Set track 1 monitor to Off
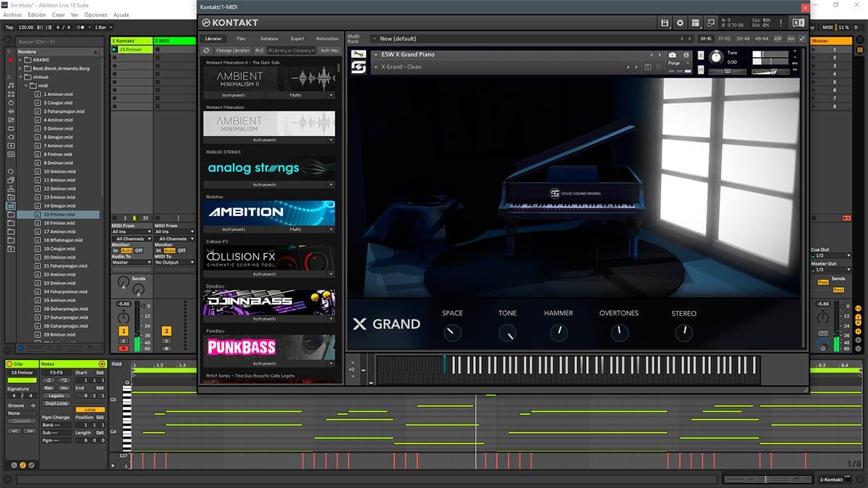The width and height of the screenshot is (868, 488). click(139, 250)
